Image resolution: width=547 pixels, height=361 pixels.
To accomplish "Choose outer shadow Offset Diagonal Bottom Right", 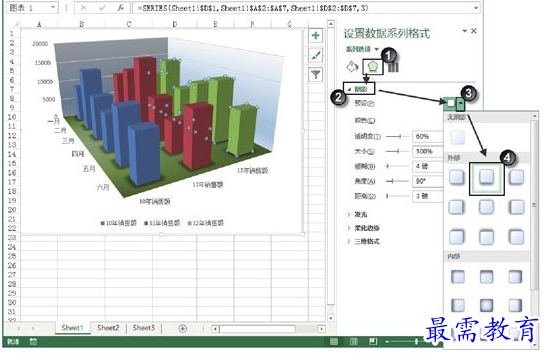I will 456,177.
